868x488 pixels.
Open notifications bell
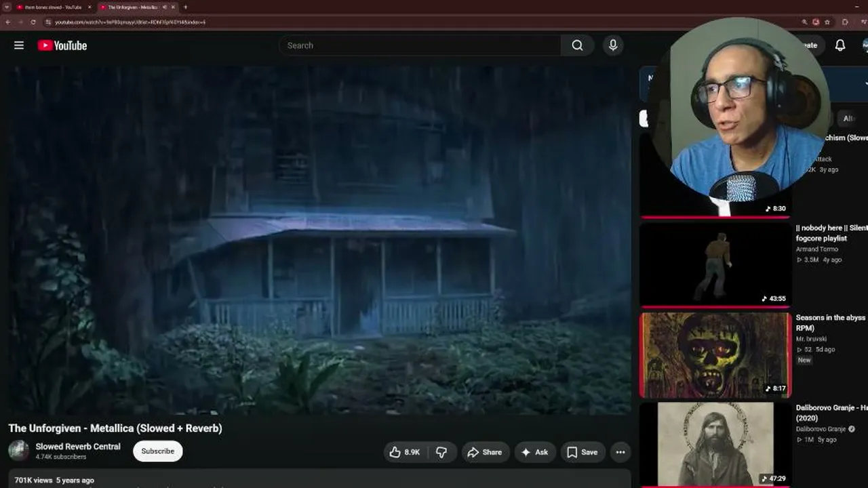point(840,45)
